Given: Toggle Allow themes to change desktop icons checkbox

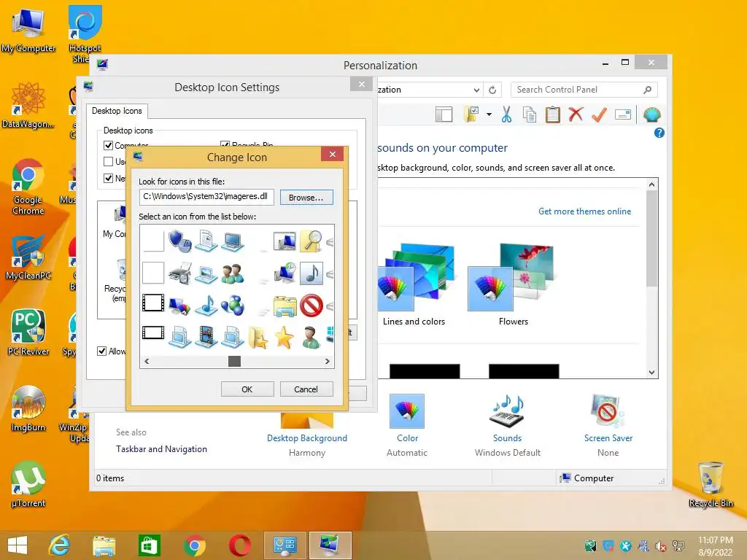Looking at the screenshot, I should (x=101, y=351).
